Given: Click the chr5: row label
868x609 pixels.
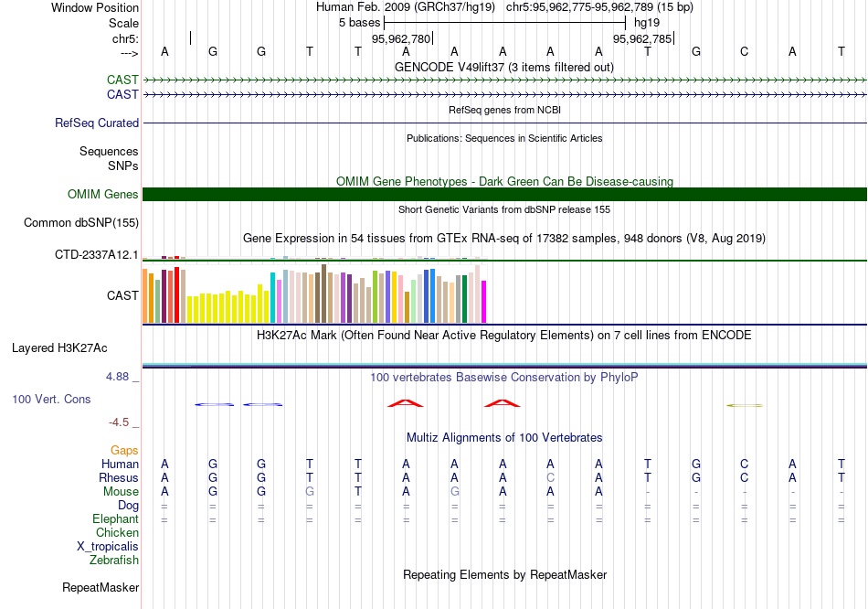Looking at the screenshot, I should pos(125,38).
